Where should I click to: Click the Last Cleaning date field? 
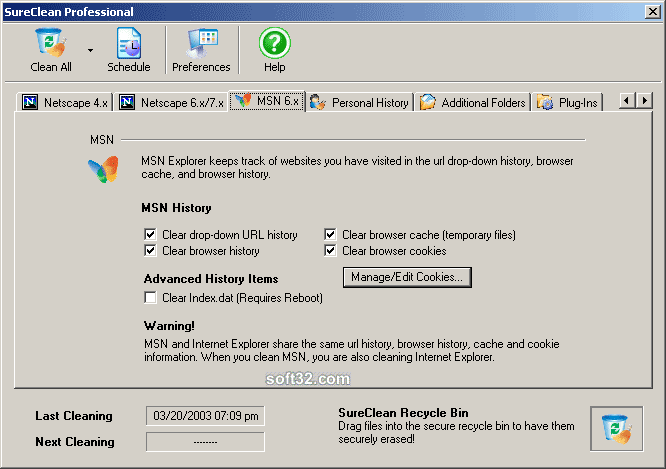coord(205,416)
